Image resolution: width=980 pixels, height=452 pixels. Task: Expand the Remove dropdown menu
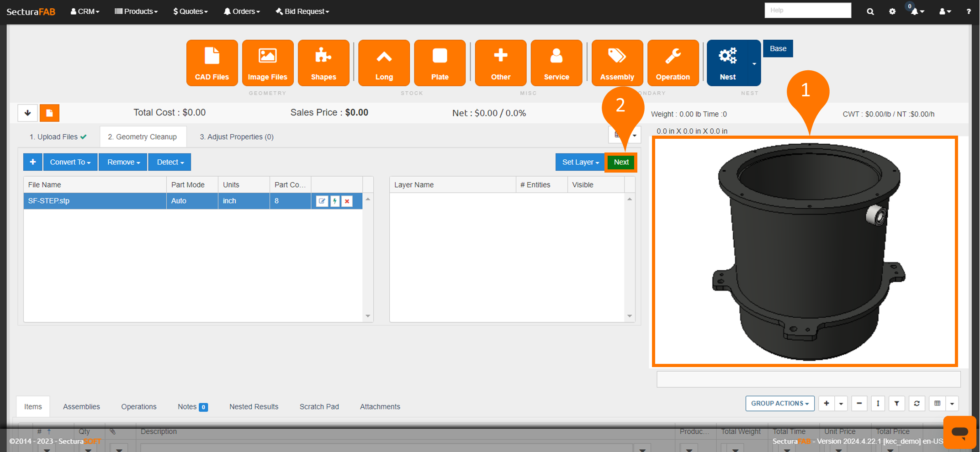coord(123,162)
